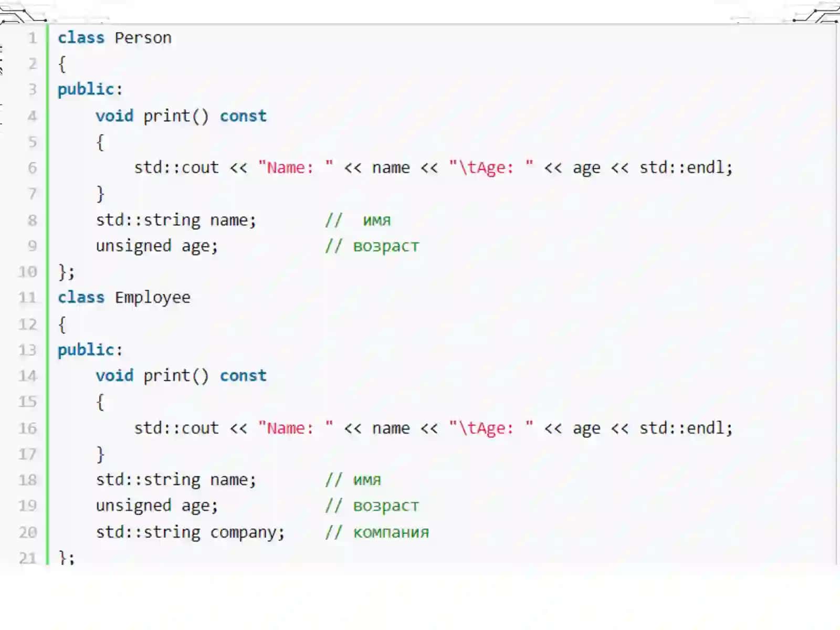Viewport: 840px width, 630px height.
Task: Place cursor on 'const' in line 4
Action: [243, 115]
